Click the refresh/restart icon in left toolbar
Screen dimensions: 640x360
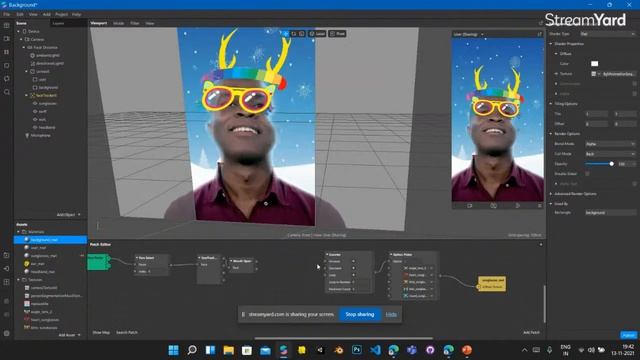click(7, 79)
